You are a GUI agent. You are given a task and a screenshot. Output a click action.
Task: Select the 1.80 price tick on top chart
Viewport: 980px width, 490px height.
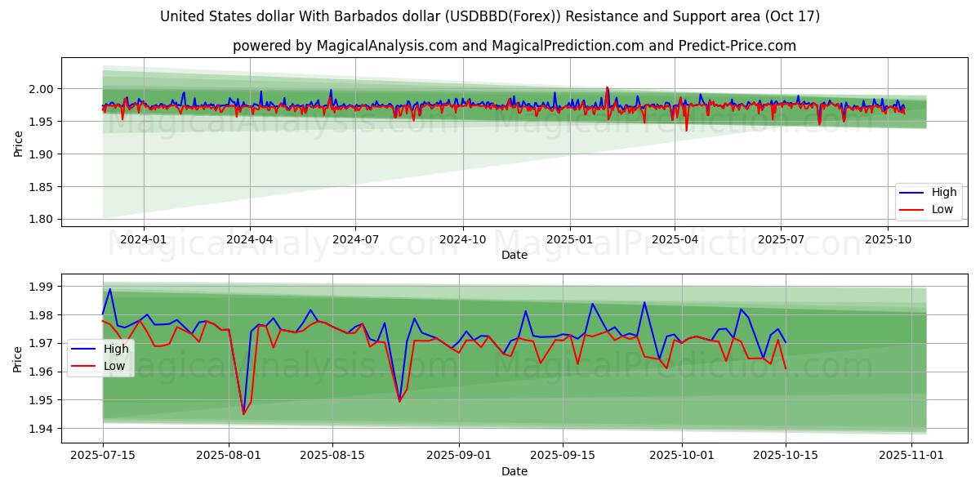pyautogui.click(x=41, y=219)
